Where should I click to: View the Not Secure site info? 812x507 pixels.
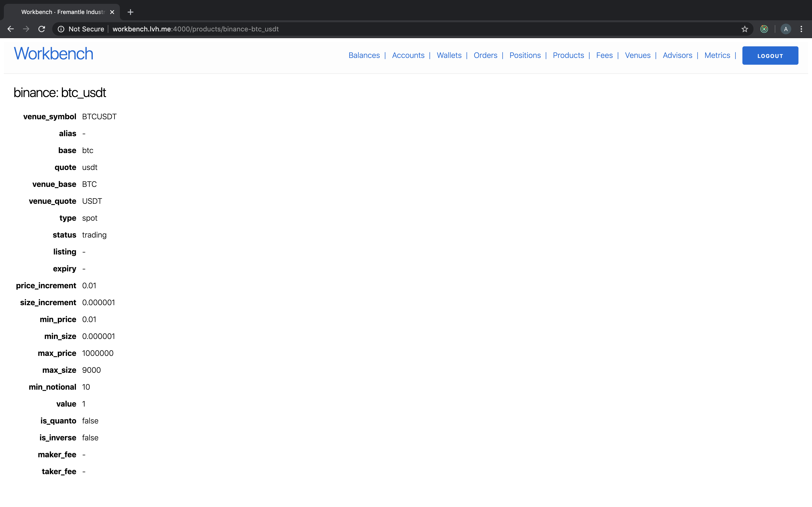80,29
